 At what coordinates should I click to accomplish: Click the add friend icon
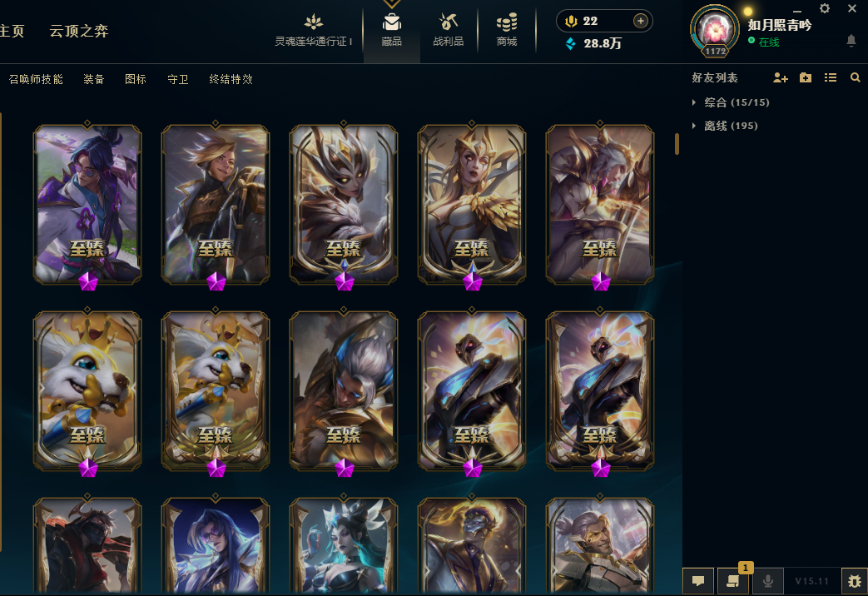(781, 78)
